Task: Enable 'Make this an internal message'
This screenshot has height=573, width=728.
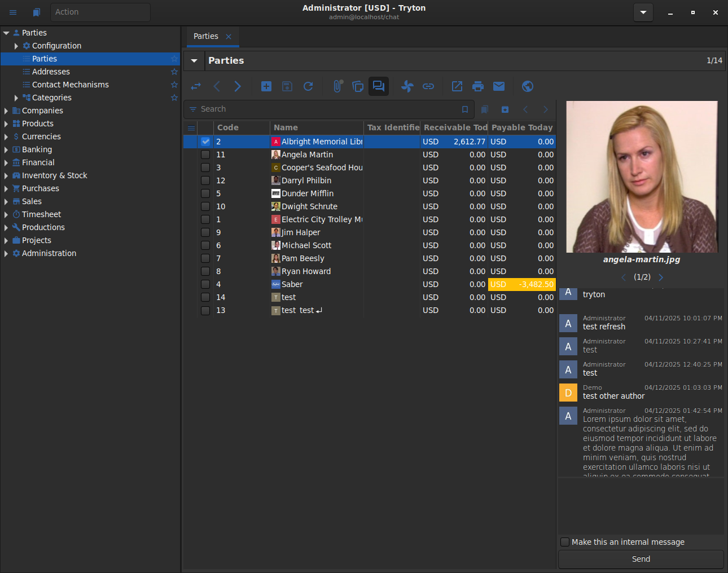Action: 565,542
